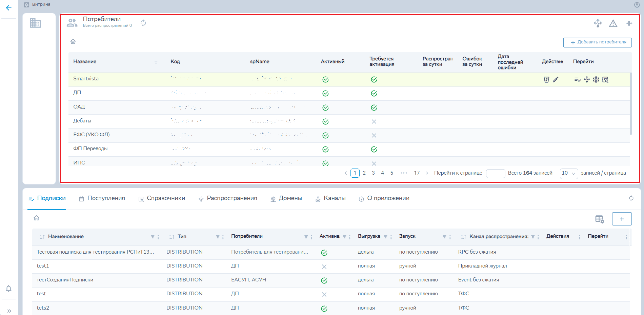Screen dimensions: 644x315
Task: Click the delete icon in the Smartvista row
Action: pos(546,80)
